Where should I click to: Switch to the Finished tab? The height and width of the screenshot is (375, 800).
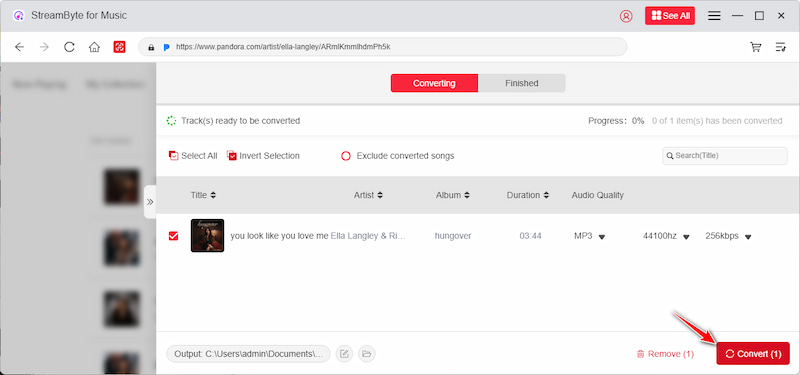pos(521,83)
